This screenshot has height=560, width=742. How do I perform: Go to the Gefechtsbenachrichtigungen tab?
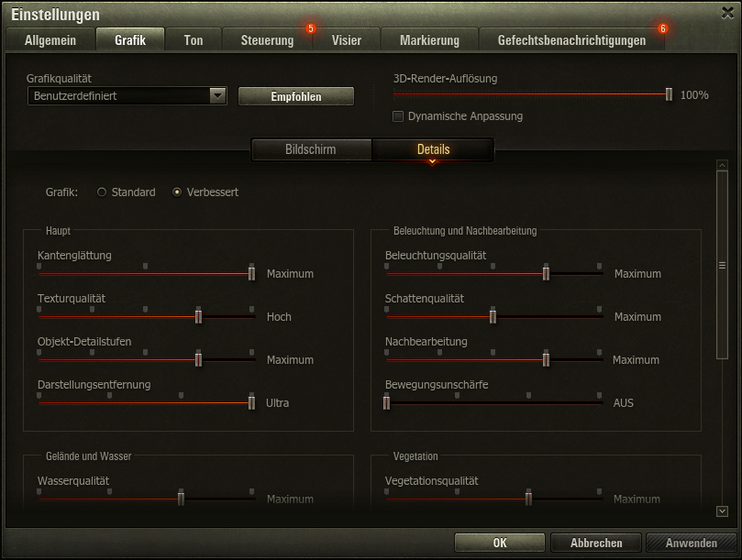click(571, 40)
